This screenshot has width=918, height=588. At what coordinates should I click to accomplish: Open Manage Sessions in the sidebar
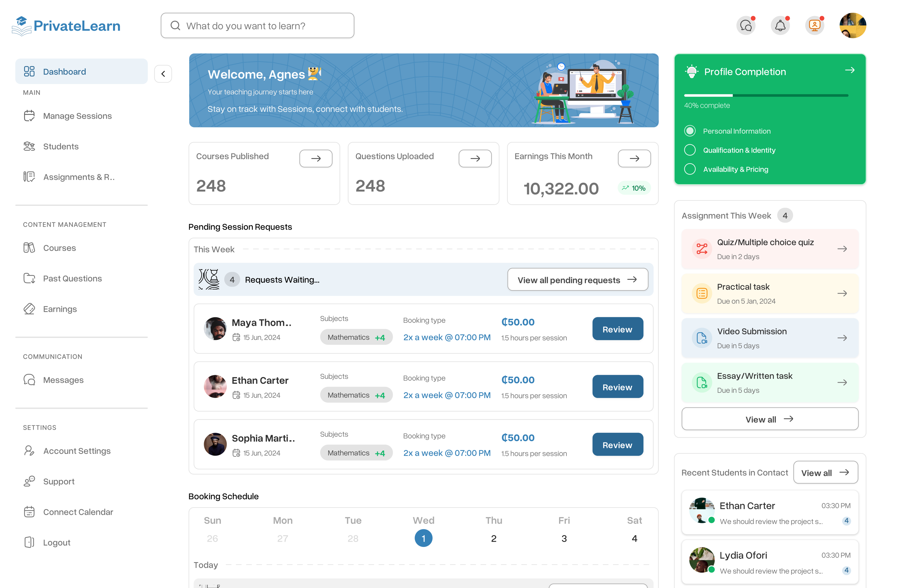77,116
